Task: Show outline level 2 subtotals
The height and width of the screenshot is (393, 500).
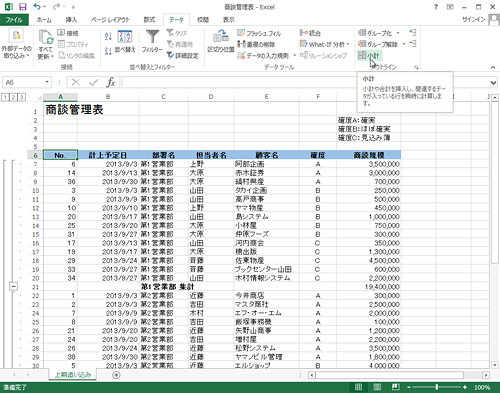Action: [13, 97]
